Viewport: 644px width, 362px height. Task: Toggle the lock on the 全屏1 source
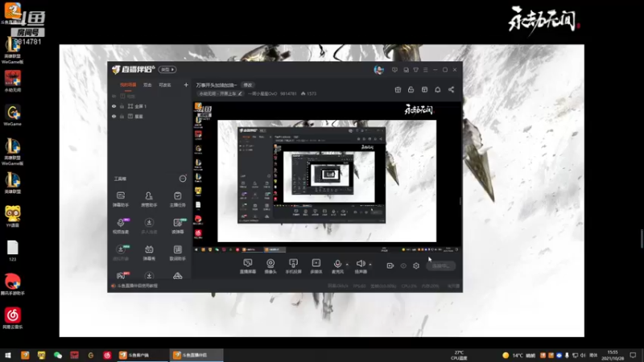click(x=122, y=106)
